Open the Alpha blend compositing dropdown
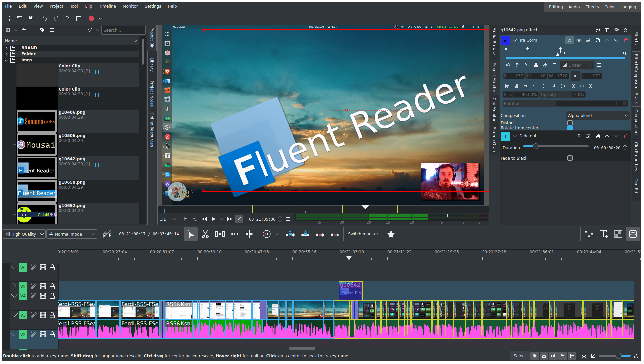 (x=598, y=116)
